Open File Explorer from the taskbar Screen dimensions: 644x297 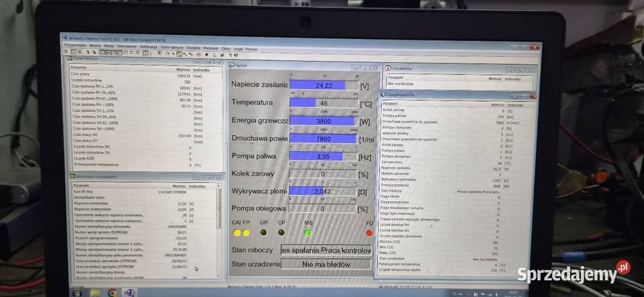(95, 293)
